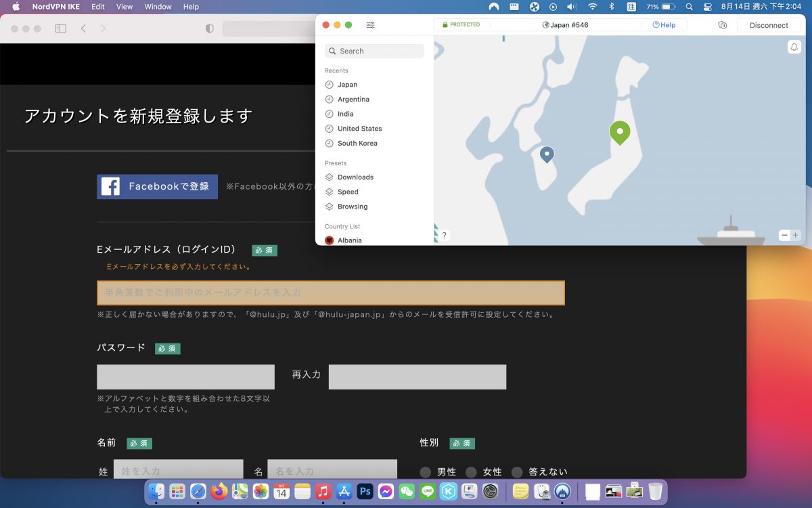Open Finder from the Dock
This screenshot has height=508, width=812.
(156, 492)
